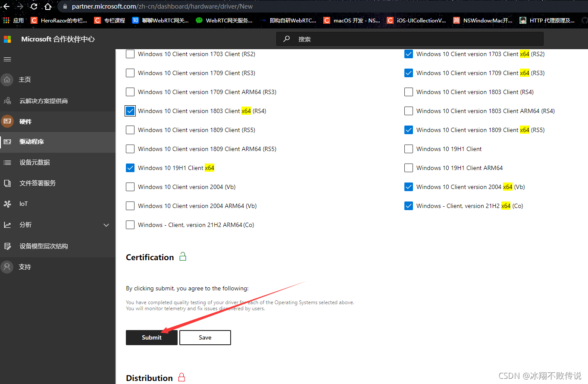This screenshot has width=588, height=384.
Task: Open the HeroRazor的专栏 bookmark
Action: click(59, 20)
